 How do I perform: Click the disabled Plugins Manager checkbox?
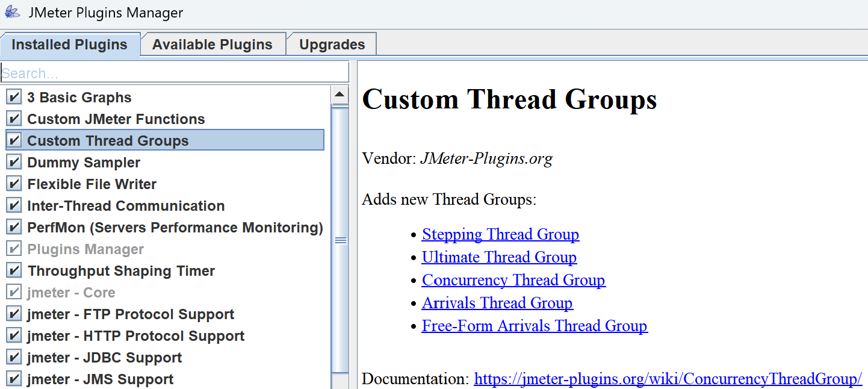[x=14, y=249]
